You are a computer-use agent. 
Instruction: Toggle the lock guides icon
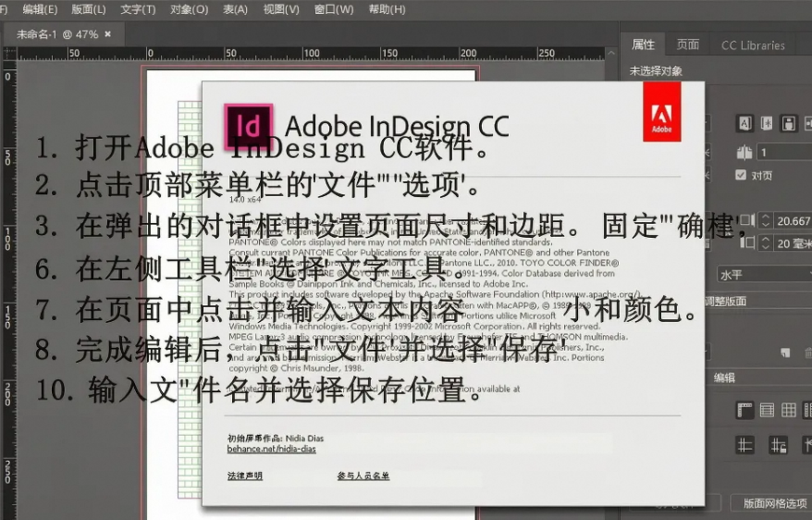coord(779,445)
